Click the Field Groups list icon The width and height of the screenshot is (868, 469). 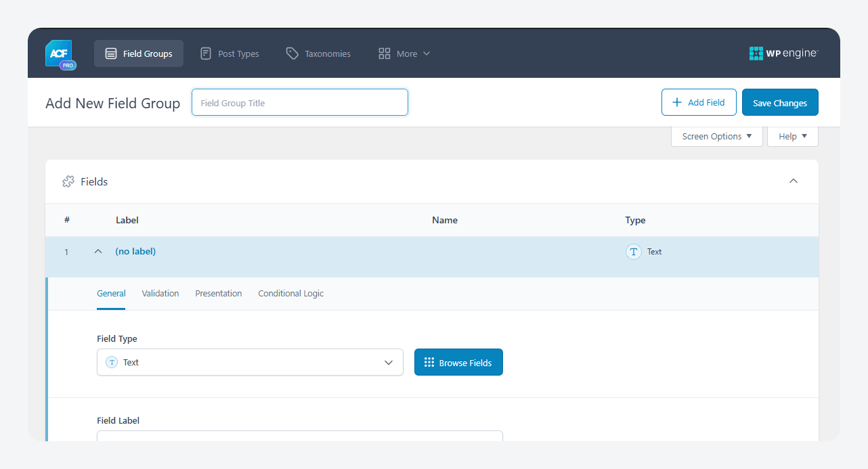(111, 53)
